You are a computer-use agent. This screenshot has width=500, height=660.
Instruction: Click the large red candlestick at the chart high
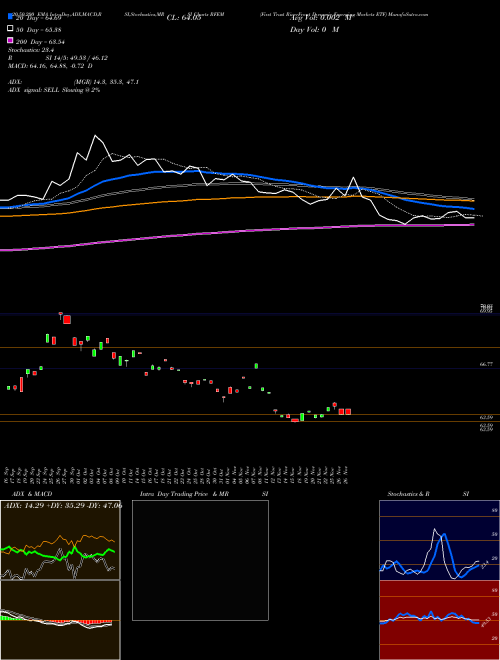coord(67,319)
